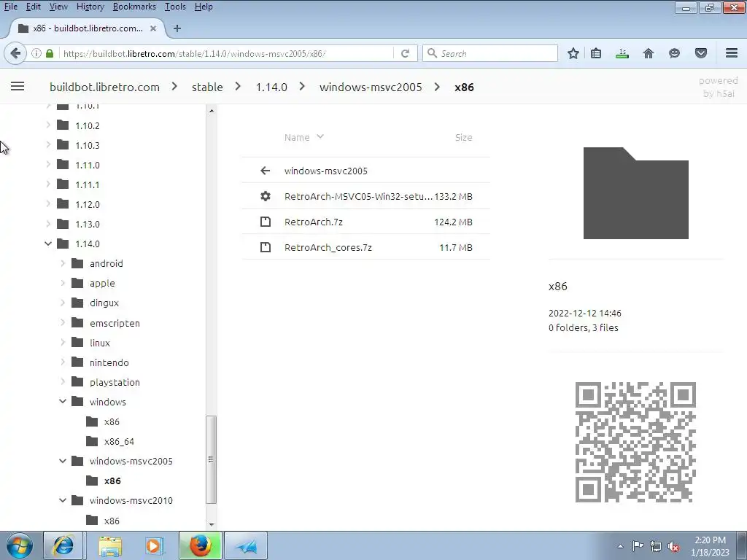The height and width of the screenshot is (560, 747).
Task: Open the Bookmarks menu
Action: coord(134,7)
